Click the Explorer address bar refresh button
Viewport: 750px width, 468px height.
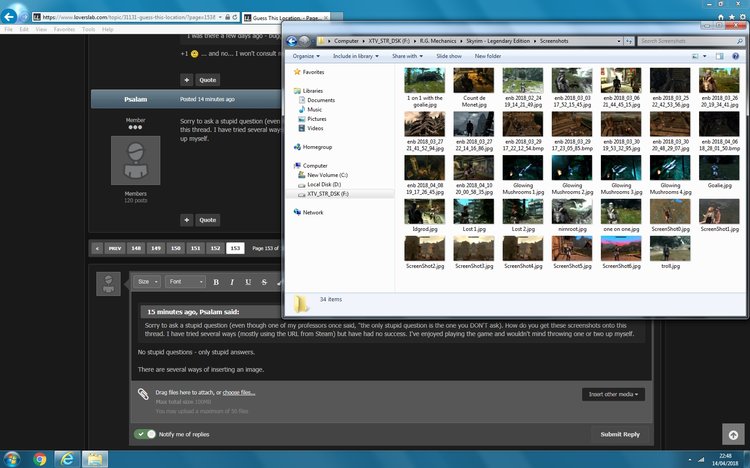click(x=629, y=41)
